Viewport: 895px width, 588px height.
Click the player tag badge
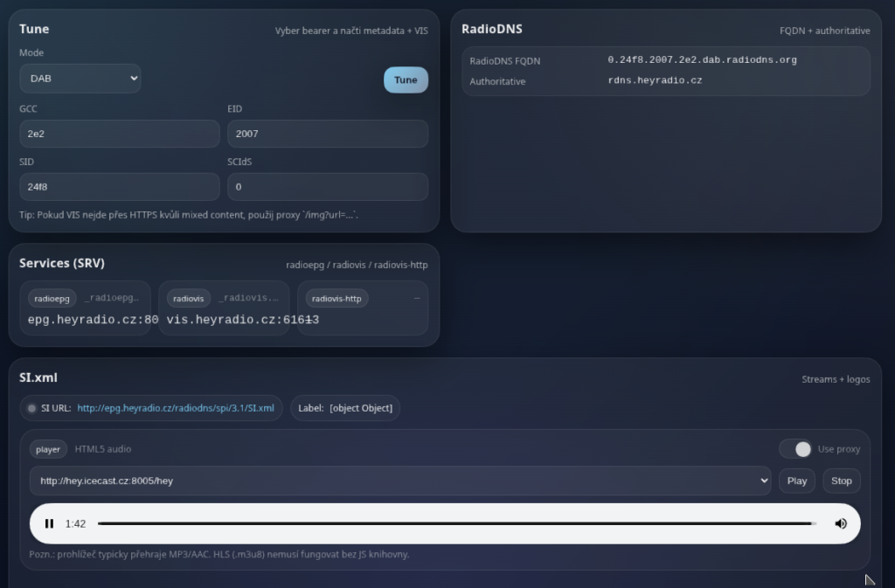(x=48, y=449)
